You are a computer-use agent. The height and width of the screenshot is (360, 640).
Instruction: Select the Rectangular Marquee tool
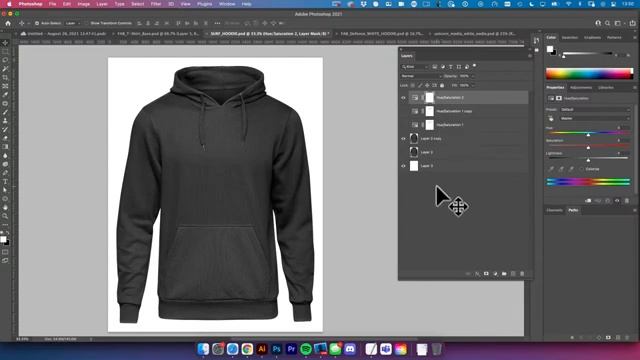[x=5, y=51]
